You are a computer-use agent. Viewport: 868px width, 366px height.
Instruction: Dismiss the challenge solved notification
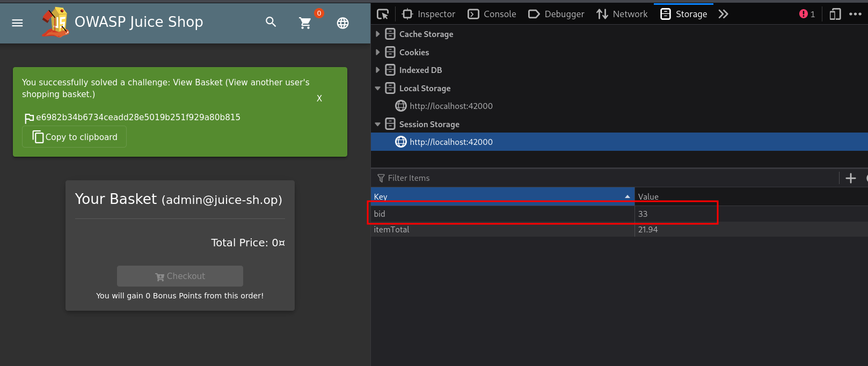319,99
